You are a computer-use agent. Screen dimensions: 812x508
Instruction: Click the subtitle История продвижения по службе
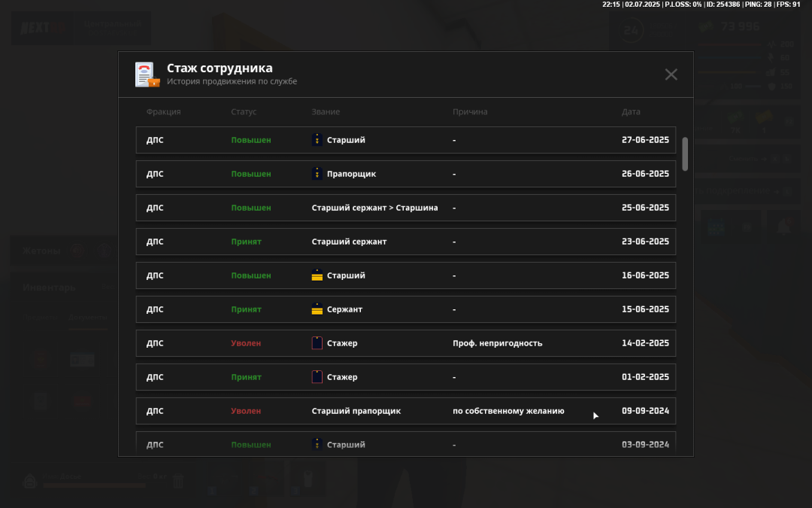tap(232, 81)
